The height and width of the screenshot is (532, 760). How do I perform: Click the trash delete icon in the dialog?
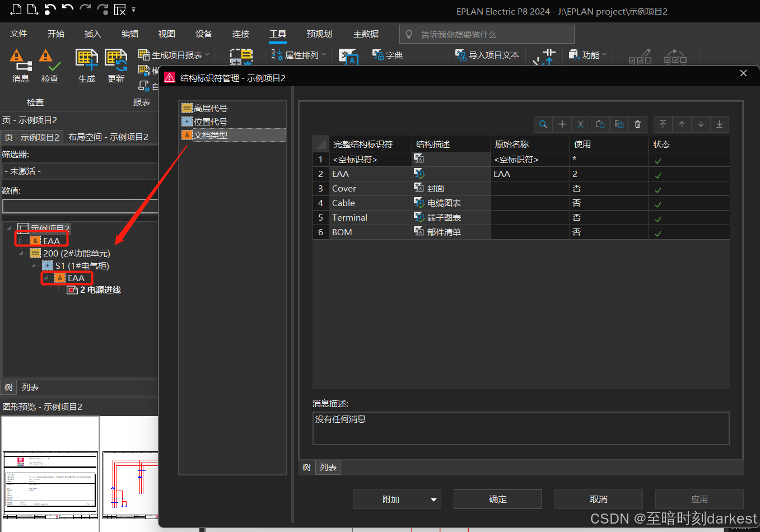coord(638,124)
